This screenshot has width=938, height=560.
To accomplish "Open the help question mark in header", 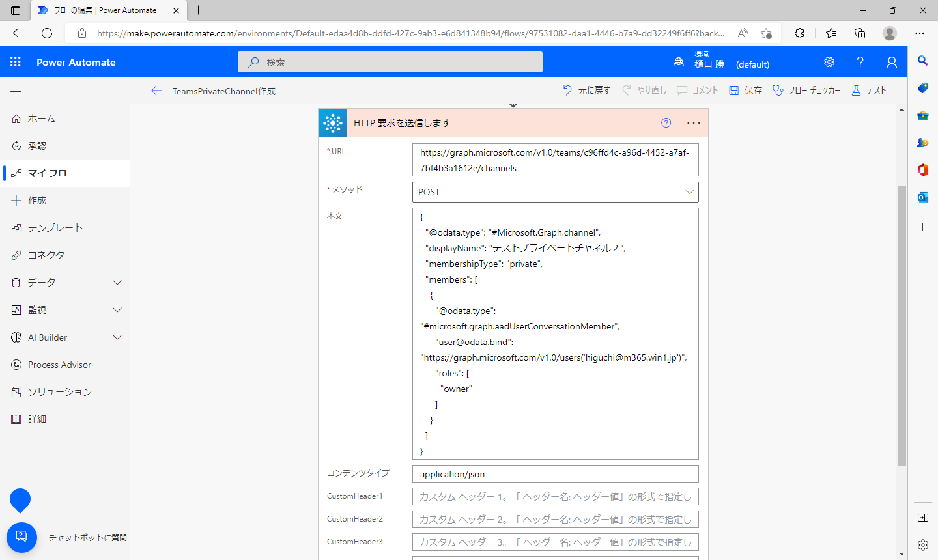I will point(860,62).
